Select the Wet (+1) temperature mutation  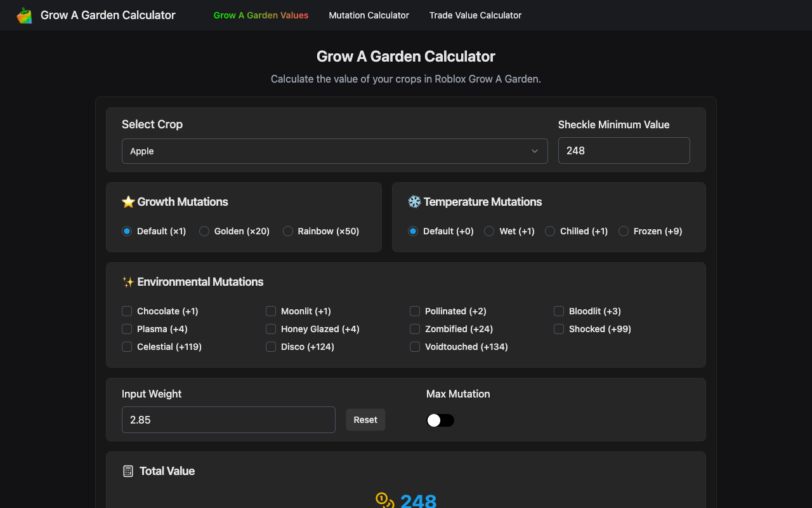pyautogui.click(x=489, y=231)
